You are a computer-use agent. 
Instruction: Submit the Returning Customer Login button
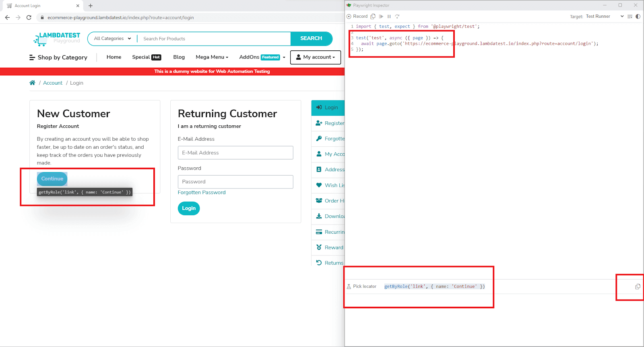click(189, 208)
